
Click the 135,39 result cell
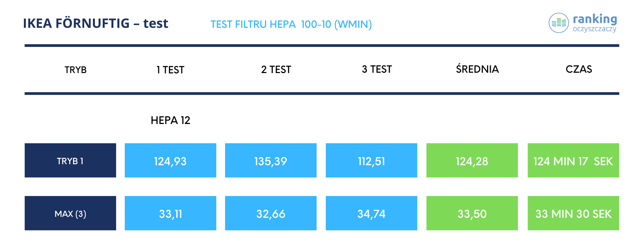pos(271,161)
